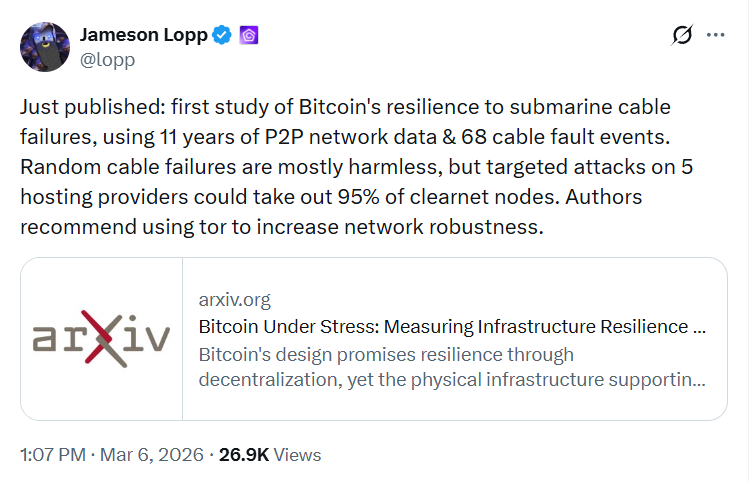Click the blue verified checkmark badge
The width and height of the screenshot is (751, 482).
(x=222, y=36)
